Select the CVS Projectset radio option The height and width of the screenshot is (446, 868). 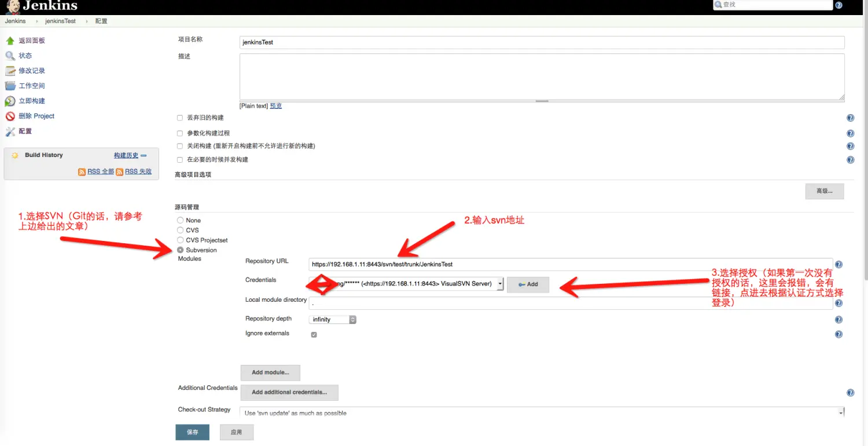pyautogui.click(x=180, y=240)
